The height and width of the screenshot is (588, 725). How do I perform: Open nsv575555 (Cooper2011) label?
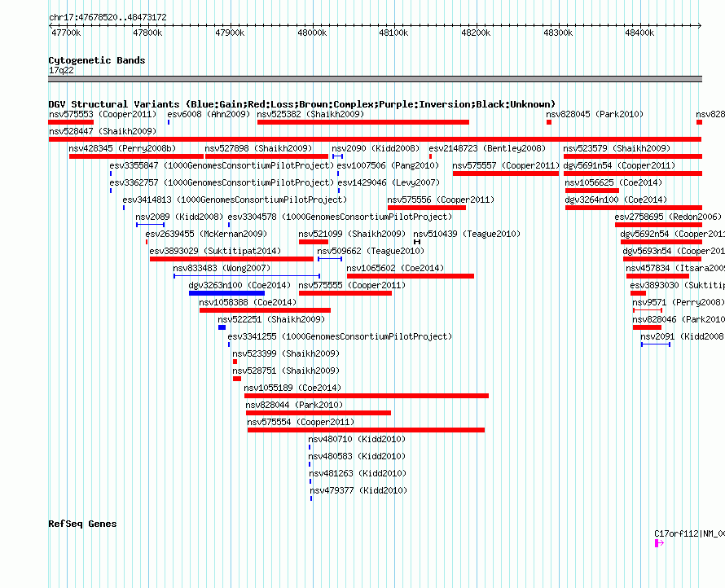[352, 285]
